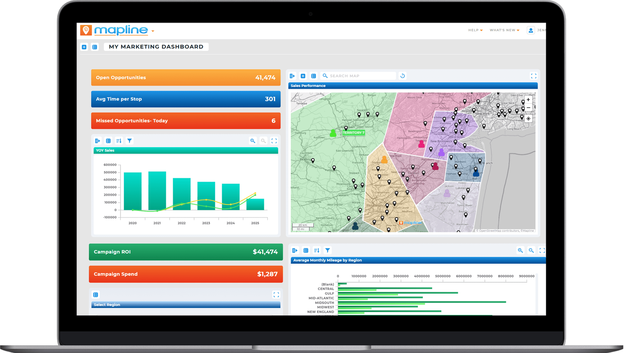Click the map locate crosshair icon
The height and width of the screenshot is (353, 644).
(x=528, y=118)
